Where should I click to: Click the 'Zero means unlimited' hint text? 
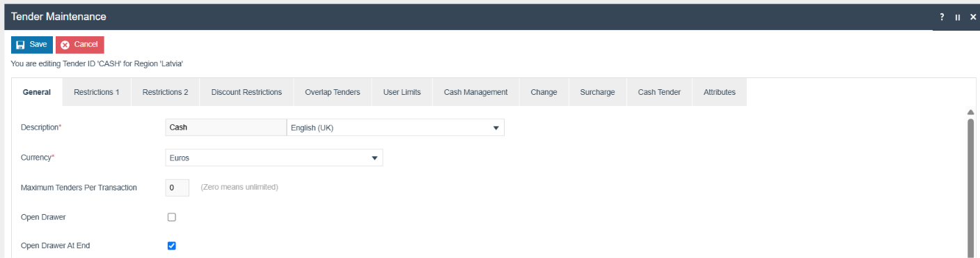239,188
